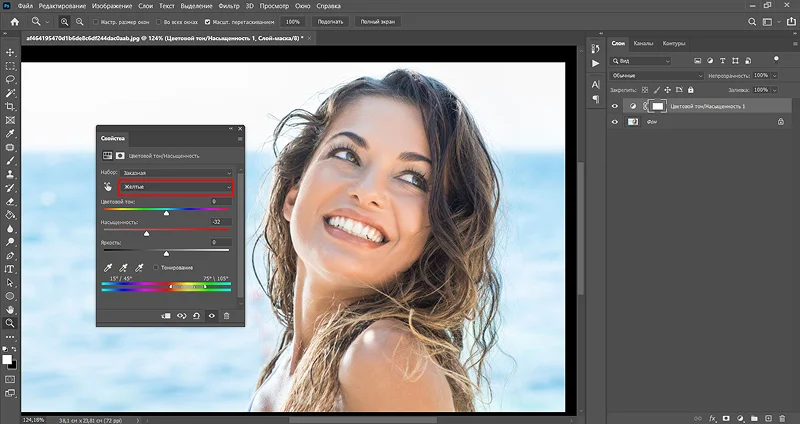Screen dimensions: 800x424
Task: Hide the Фон layer
Action: pos(615,122)
